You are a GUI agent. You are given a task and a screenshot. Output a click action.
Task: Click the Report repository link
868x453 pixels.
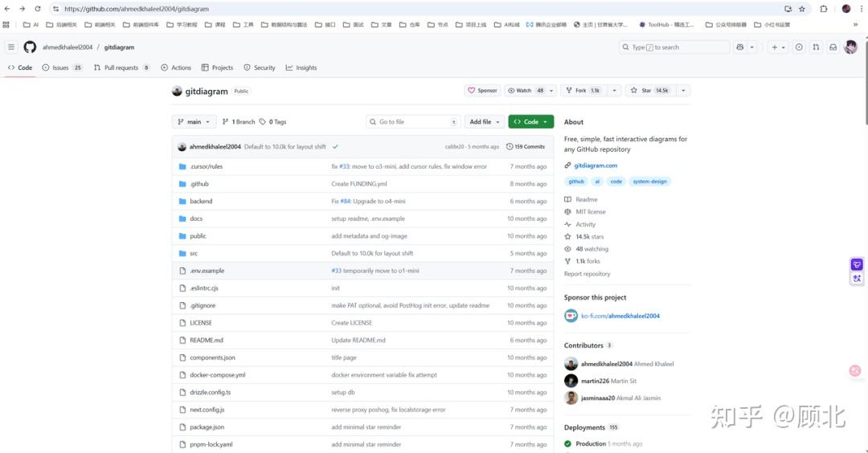(x=587, y=274)
